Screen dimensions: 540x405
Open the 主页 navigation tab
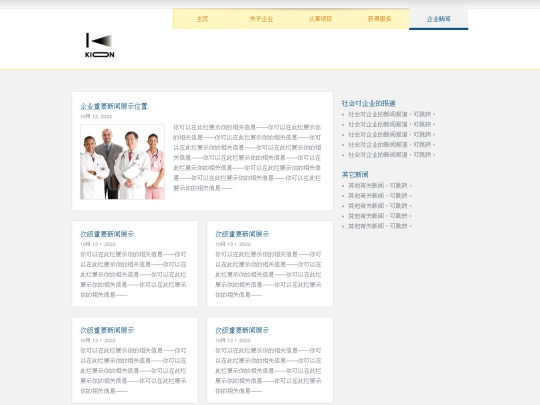[x=202, y=19]
